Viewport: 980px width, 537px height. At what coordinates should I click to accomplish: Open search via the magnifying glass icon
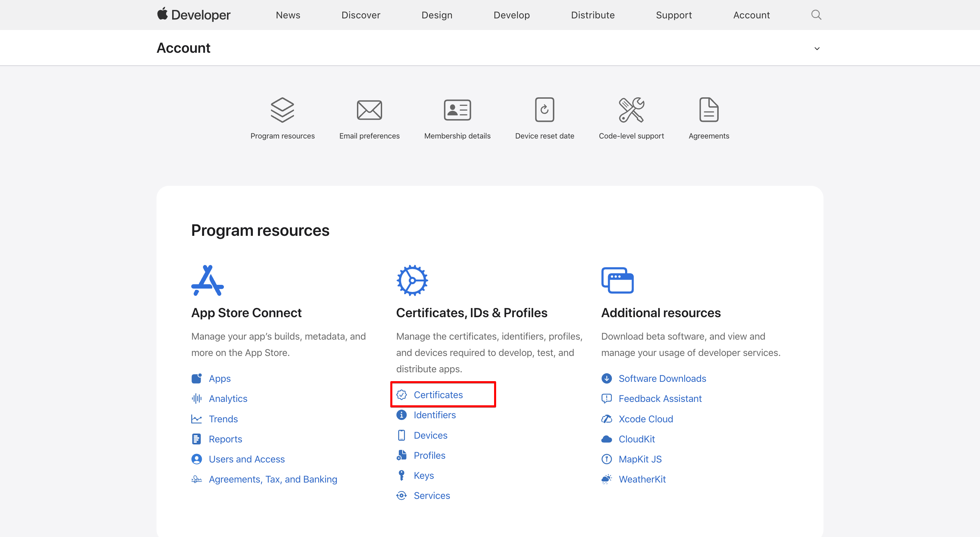coord(816,14)
